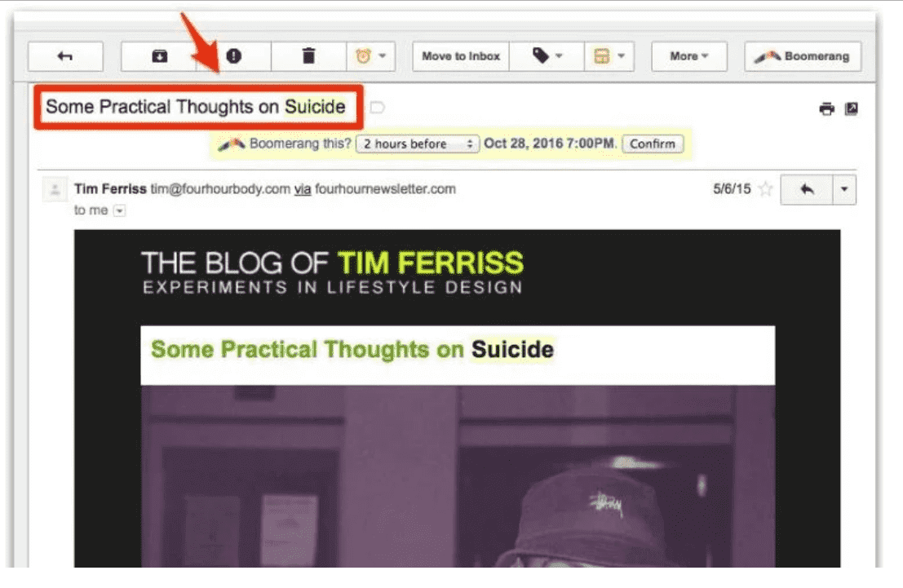Open the Labels tag dropdown

[x=547, y=56]
